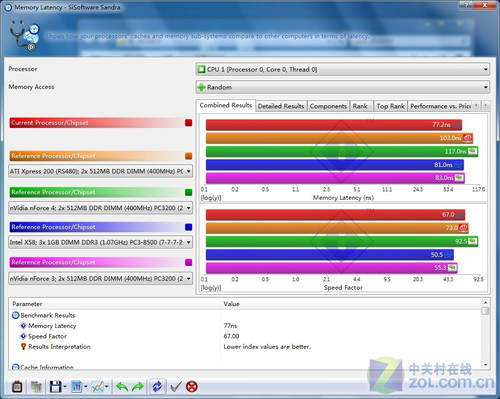Screen dimensions: 500x399
Task: Select the Memory Latency parameter row
Action: coord(247,326)
